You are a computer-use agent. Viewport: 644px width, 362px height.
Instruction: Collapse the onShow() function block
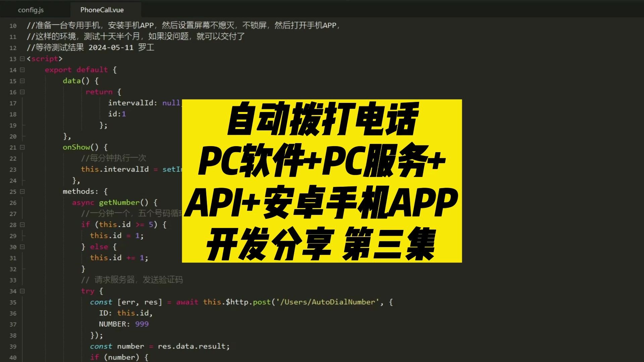coord(21,147)
